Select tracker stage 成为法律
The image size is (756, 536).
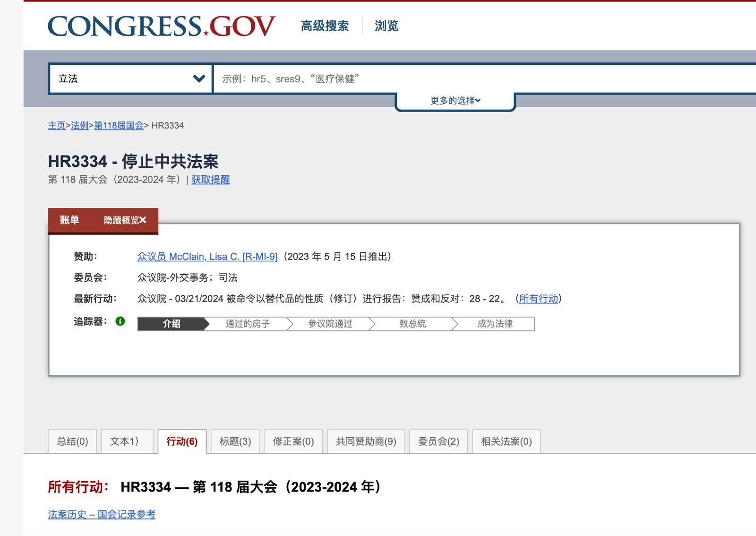(x=495, y=324)
